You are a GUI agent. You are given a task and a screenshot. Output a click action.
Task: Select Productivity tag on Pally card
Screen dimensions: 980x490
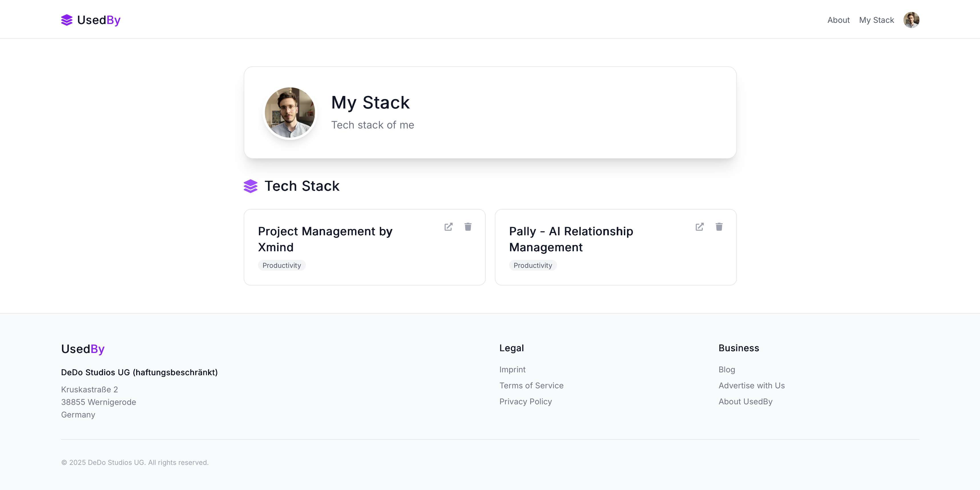click(533, 265)
